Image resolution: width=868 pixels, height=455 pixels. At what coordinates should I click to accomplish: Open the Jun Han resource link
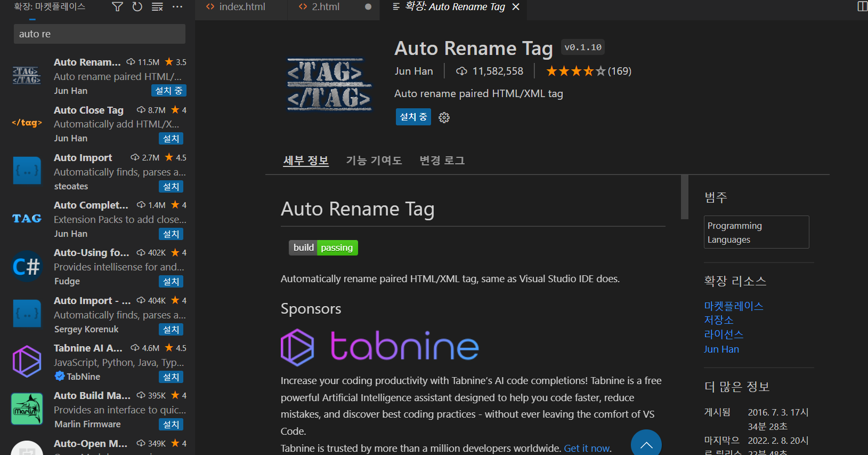click(721, 349)
